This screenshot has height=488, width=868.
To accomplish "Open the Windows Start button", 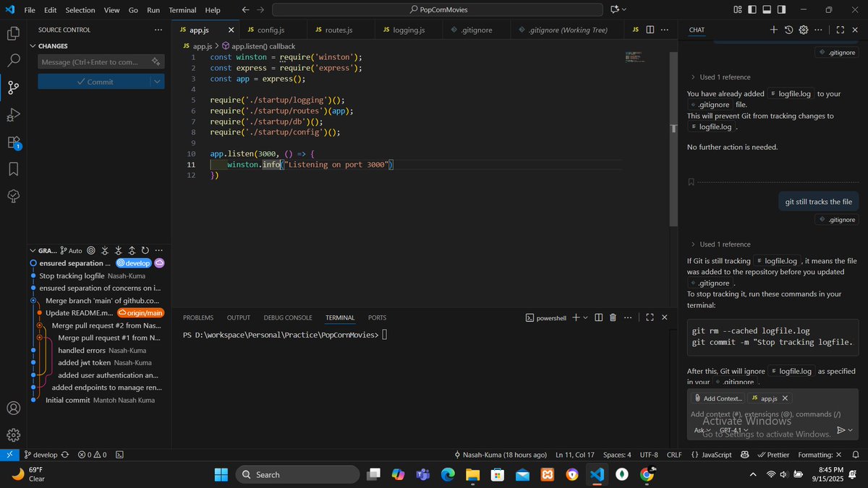I will click(x=221, y=474).
